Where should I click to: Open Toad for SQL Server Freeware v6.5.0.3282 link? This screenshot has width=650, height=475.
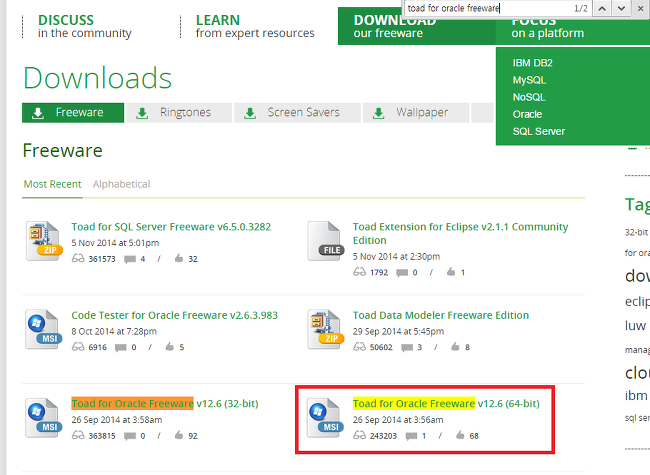[171, 227]
